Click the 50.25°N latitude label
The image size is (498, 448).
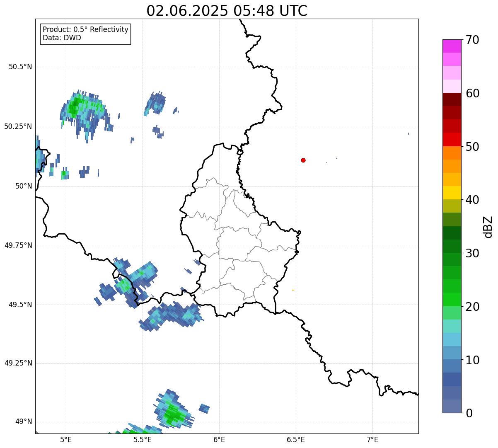click(18, 126)
